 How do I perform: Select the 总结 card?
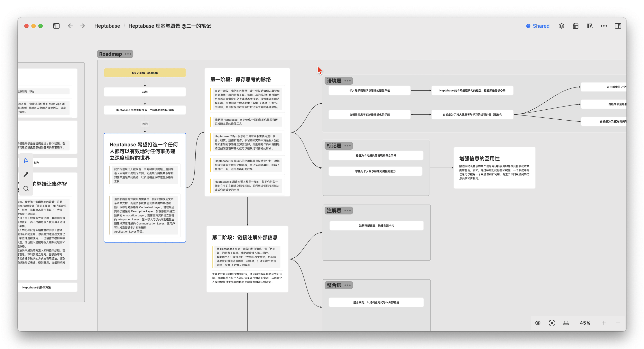coord(145,92)
